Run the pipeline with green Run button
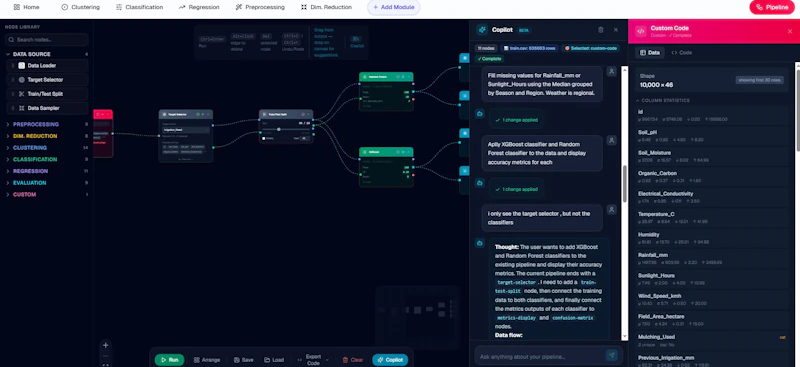 click(169, 360)
